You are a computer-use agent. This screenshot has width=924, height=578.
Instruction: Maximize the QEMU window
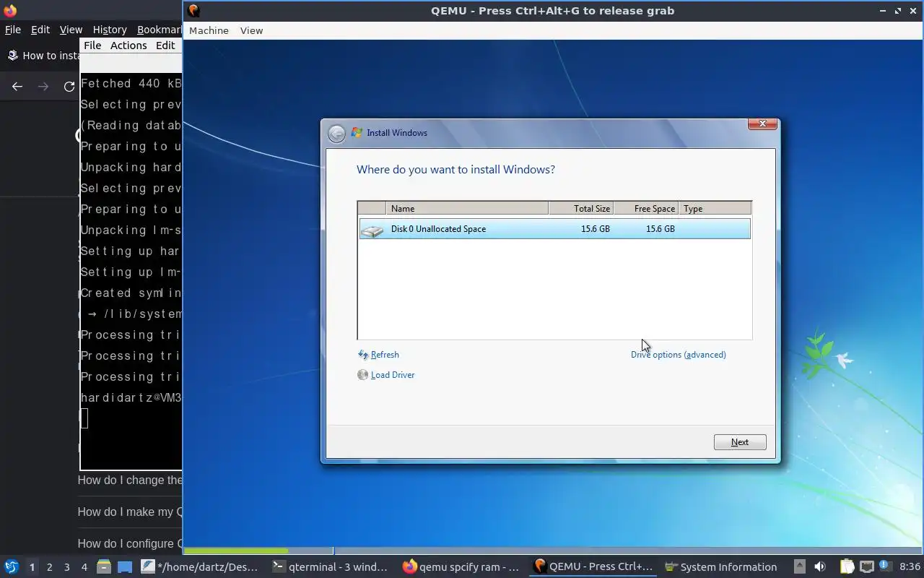pos(898,11)
